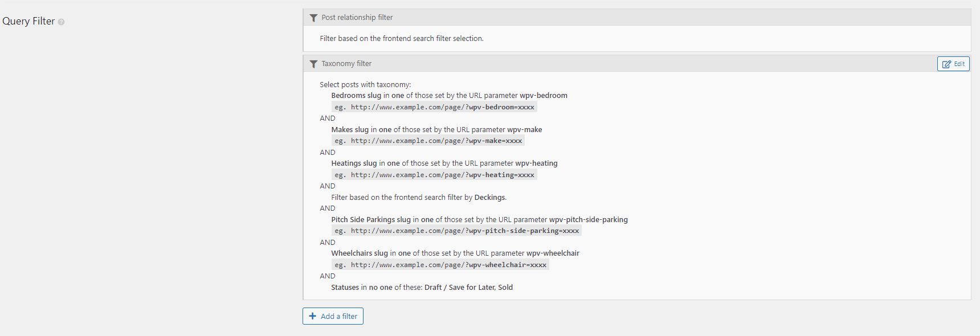
Task: Select the Post relationship filter header
Action: (x=637, y=18)
